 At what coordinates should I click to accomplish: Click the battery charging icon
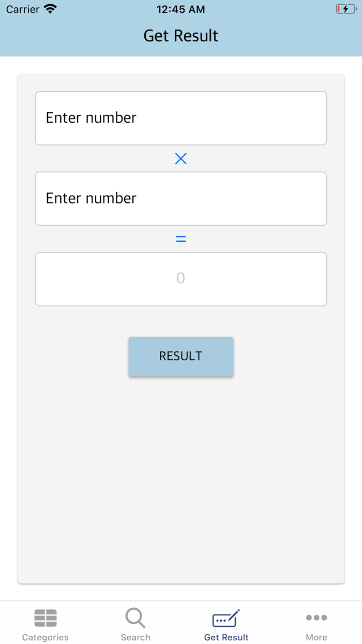[x=345, y=9]
